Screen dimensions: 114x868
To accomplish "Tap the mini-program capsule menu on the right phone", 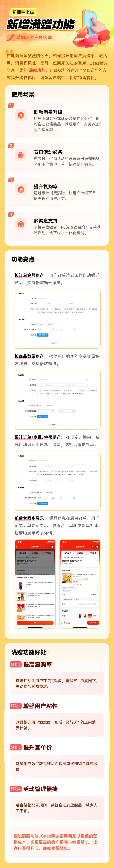I will coord(95,547).
